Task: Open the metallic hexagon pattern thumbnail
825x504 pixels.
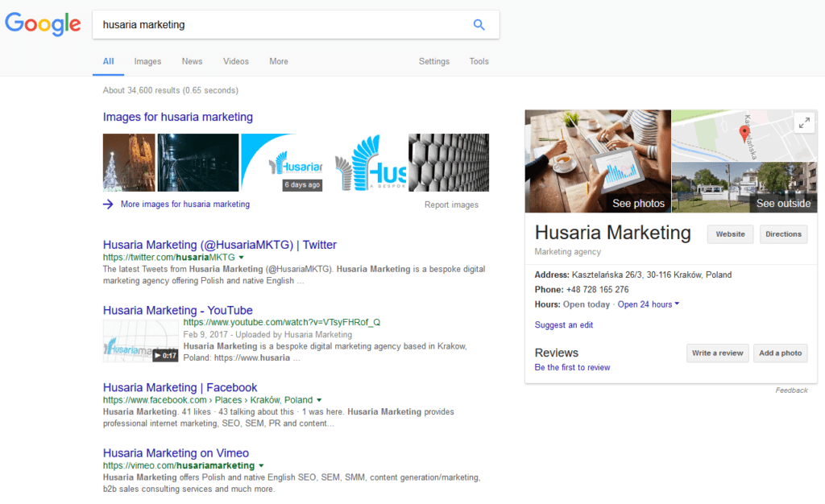Action: 449,163
